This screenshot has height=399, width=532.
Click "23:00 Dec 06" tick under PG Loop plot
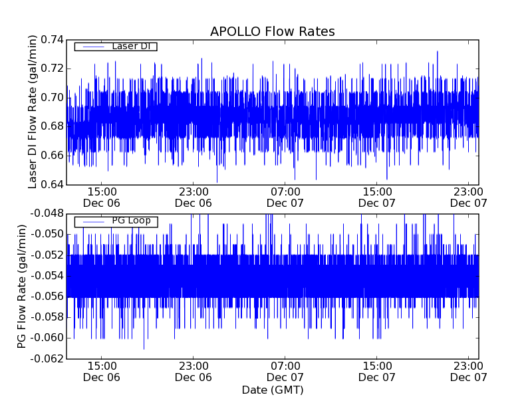point(194,372)
